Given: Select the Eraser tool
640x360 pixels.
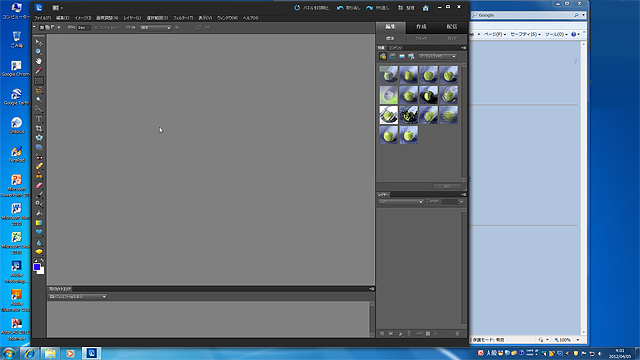Looking at the screenshot, I should click(x=39, y=185).
